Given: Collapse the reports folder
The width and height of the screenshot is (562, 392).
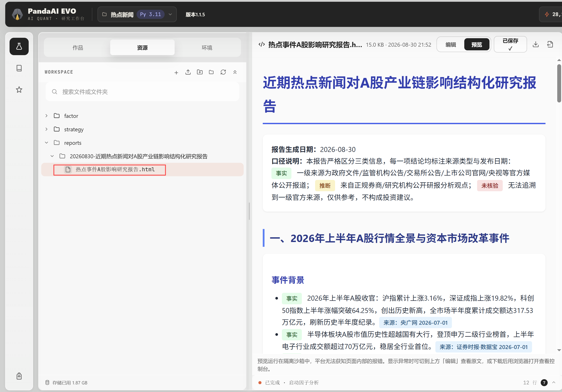Looking at the screenshot, I should 46,143.
